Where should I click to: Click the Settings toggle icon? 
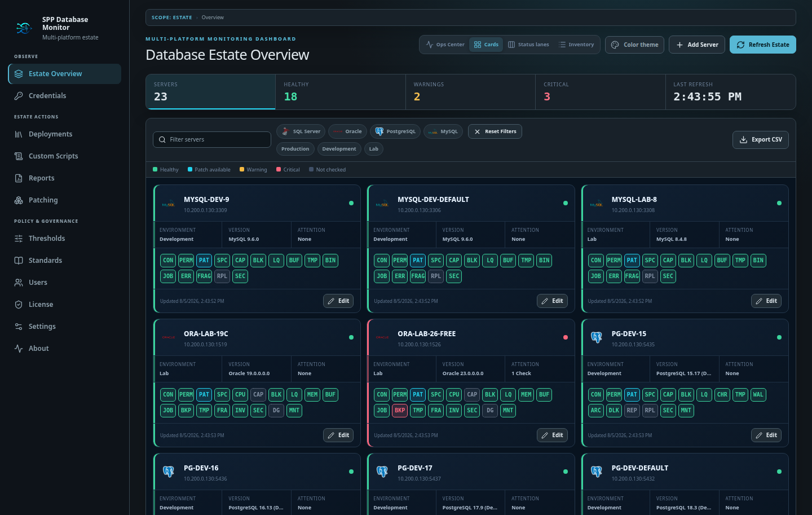[19, 327]
